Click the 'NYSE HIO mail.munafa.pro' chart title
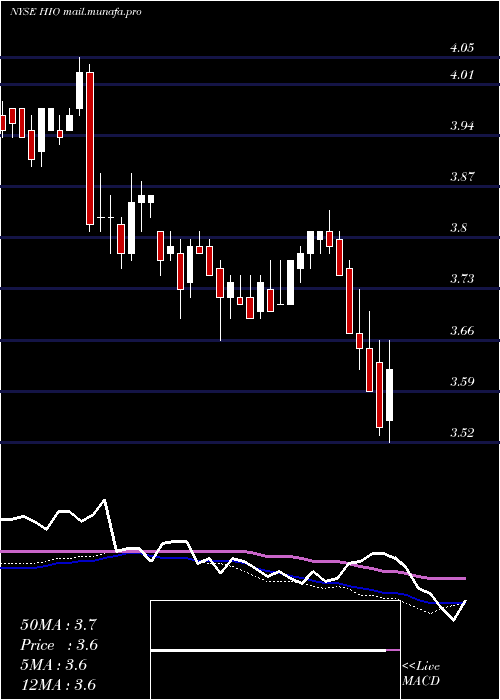The image size is (500, 700). coord(75,12)
